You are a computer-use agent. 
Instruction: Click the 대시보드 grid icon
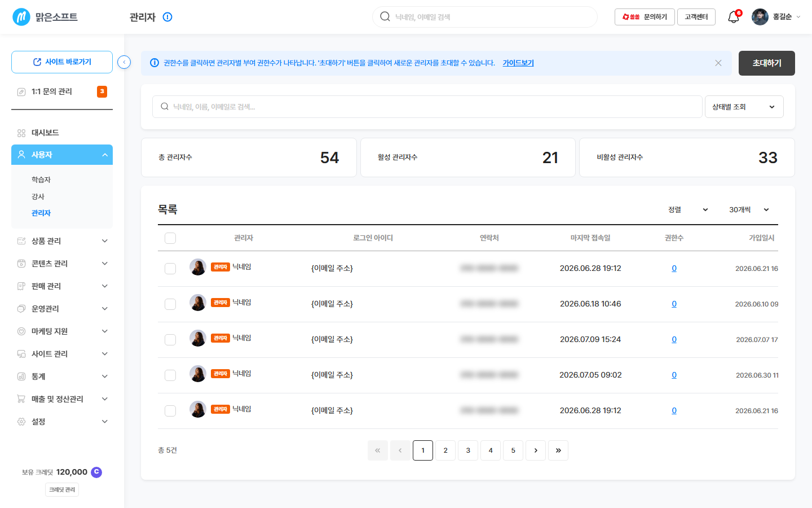(21, 133)
